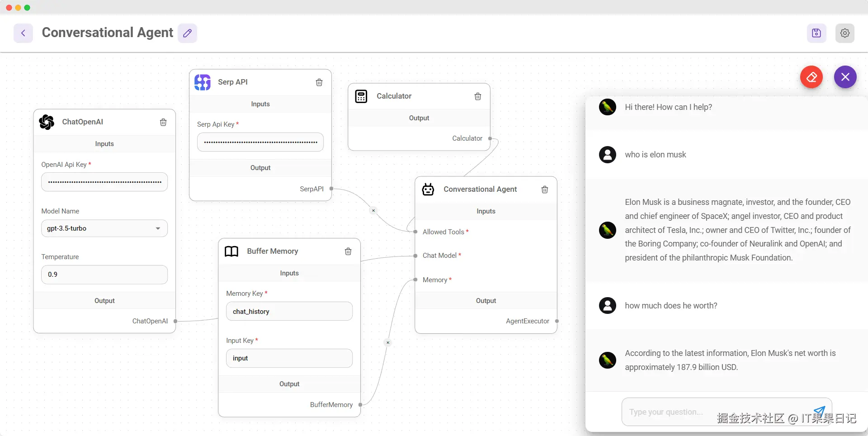Viewport: 868px width, 436px height.
Task: Clear the chat with the red eraser button
Action: click(x=811, y=77)
